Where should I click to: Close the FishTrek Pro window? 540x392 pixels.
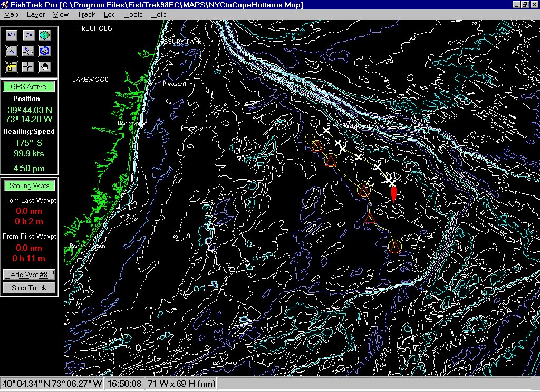[534, 5]
